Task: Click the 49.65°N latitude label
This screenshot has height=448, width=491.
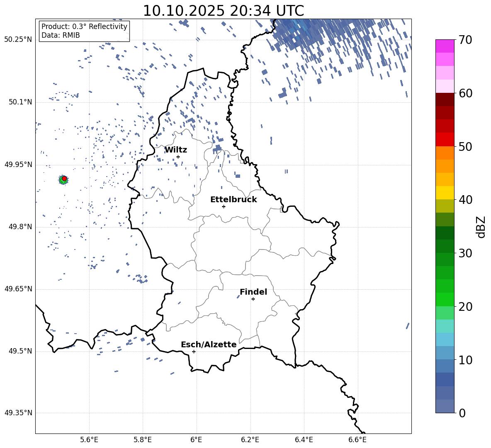Action: tap(18, 289)
